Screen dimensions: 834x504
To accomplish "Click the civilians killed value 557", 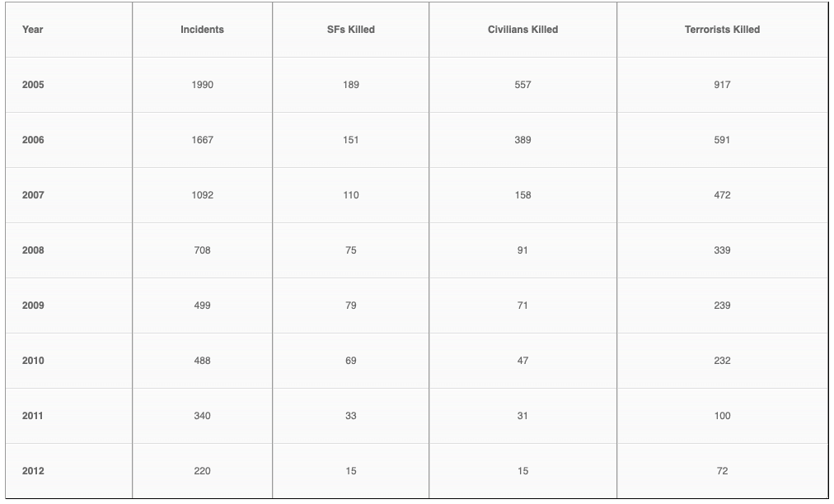I will 522,85.
